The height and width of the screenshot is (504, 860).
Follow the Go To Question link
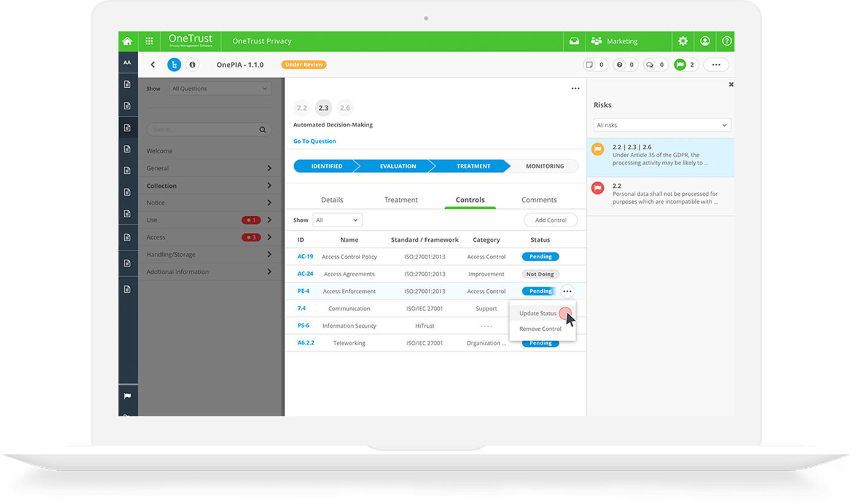coord(315,141)
